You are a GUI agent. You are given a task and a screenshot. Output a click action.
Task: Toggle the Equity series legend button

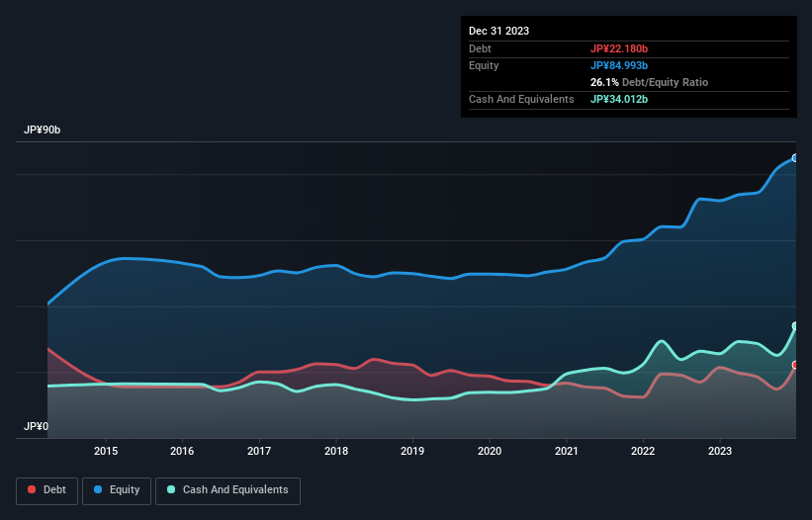pyautogui.click(x=117, y=490)
